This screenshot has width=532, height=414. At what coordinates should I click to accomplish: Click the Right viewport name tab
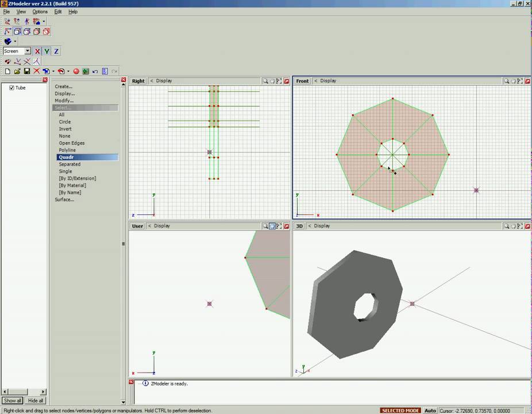point(138,81)
